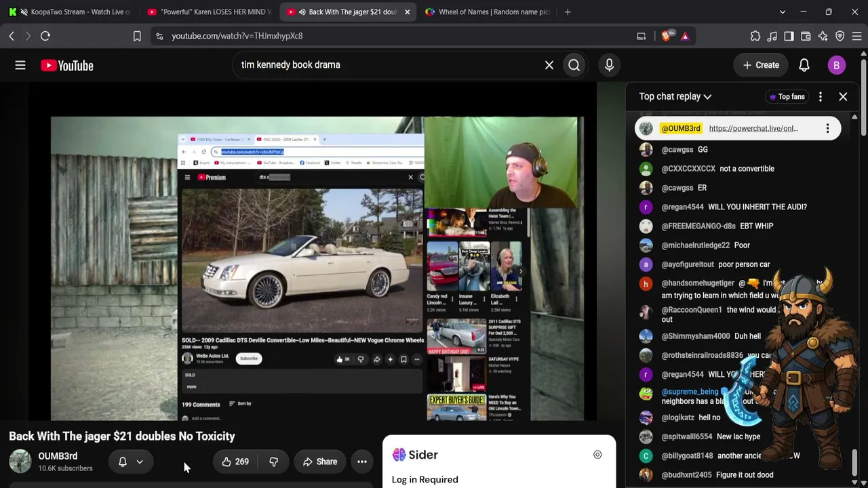The width and height of the screenshot is (868, 488).
Task: Open the music note media control
Action: tap(772, 36)
